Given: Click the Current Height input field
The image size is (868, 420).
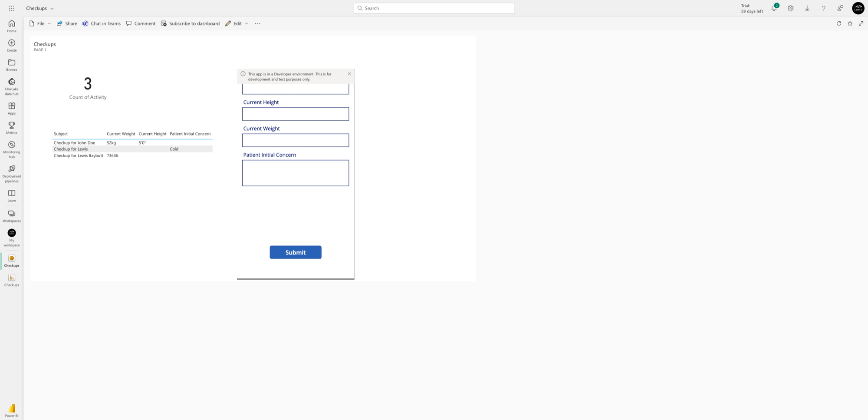Looking at the screenshot, I should [x=296, y=114].
